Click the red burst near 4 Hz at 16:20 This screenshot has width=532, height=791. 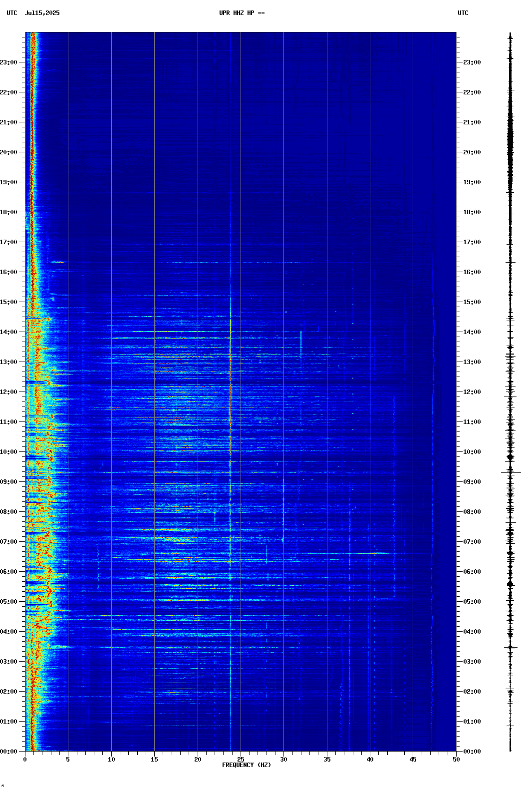pyautogui.click(x=58, y=262)
